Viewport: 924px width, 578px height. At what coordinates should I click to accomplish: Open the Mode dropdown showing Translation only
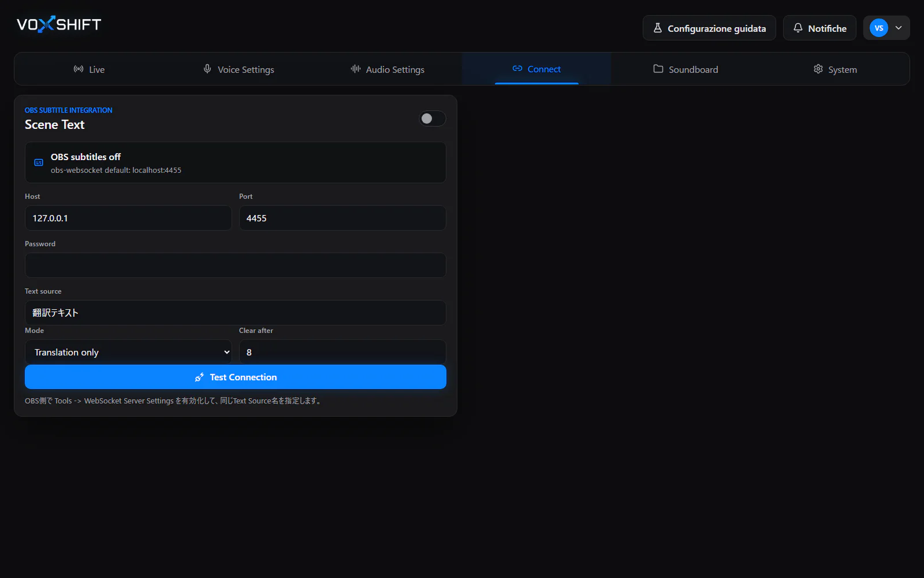tap(128, 352)
